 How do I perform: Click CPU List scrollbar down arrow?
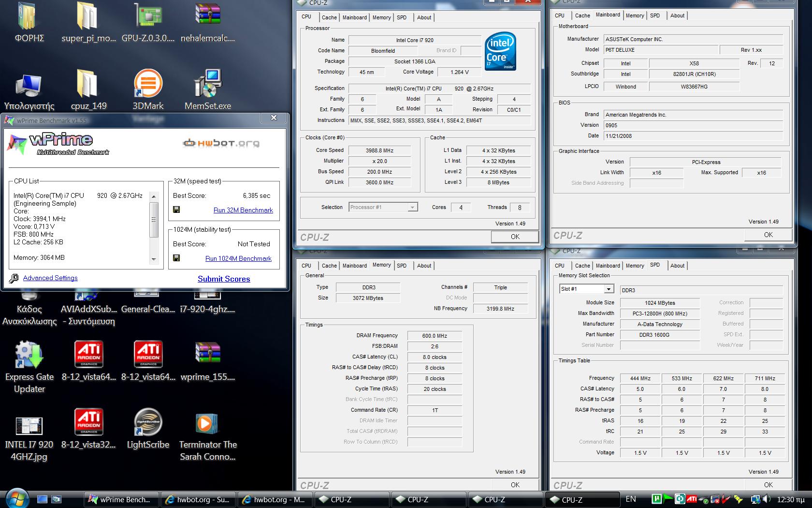[x=154, y=259]
